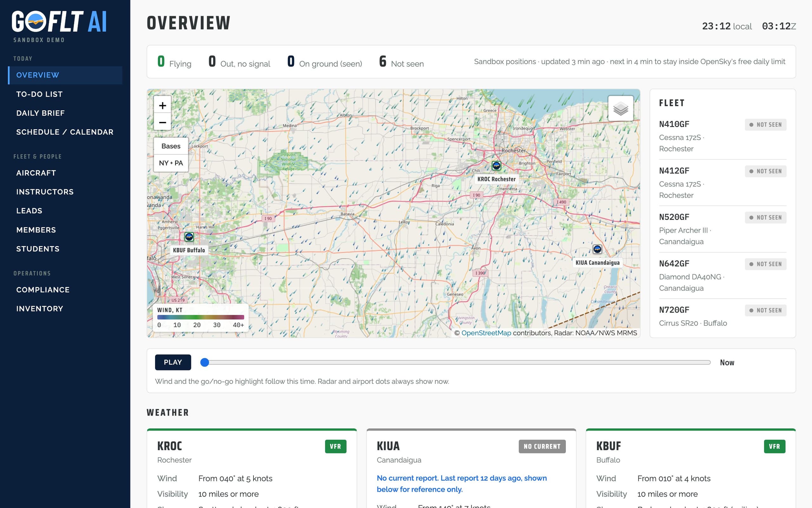812x508 pixels.
Task: Click the KROC Rochester airport marker
Action: tap(496, 165)
